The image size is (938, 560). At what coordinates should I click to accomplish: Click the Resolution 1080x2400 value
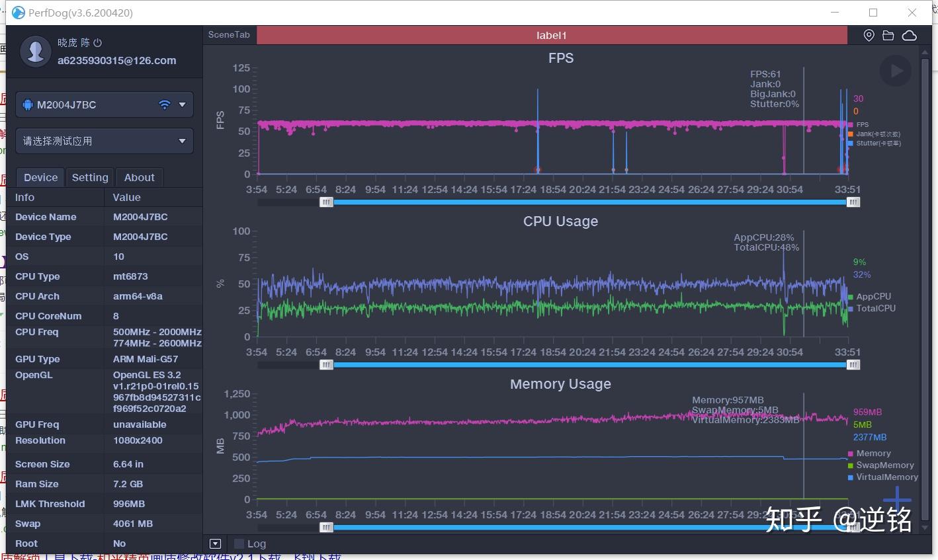[138, 440]
